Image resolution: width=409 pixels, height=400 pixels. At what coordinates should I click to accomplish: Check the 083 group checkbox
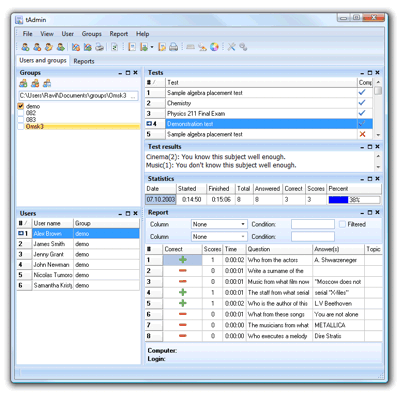point(21,120)
